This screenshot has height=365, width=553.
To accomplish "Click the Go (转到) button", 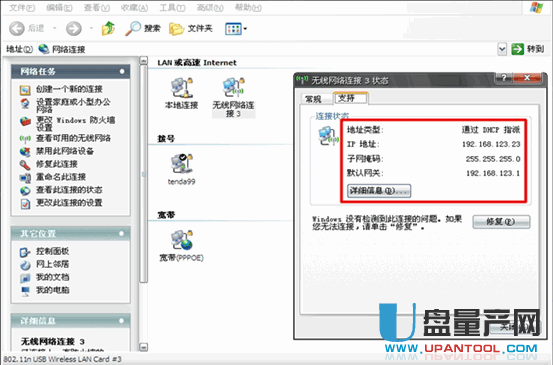I will pyautogui.click(x=528, y=49).
